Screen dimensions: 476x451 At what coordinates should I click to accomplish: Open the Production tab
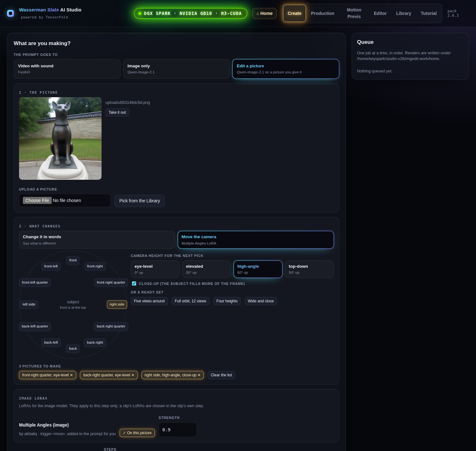point(323,13)
